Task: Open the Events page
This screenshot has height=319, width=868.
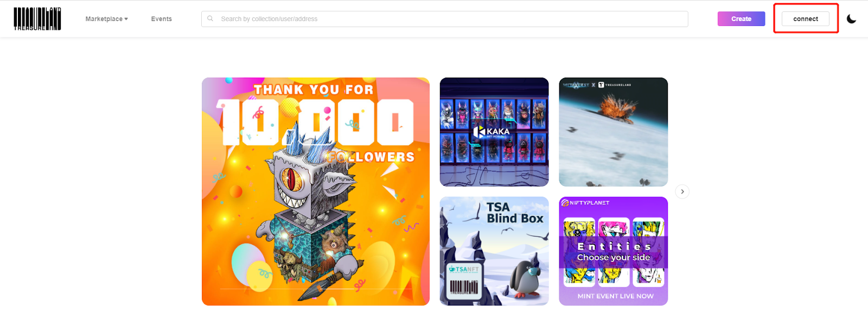Action: click(162, 18)
